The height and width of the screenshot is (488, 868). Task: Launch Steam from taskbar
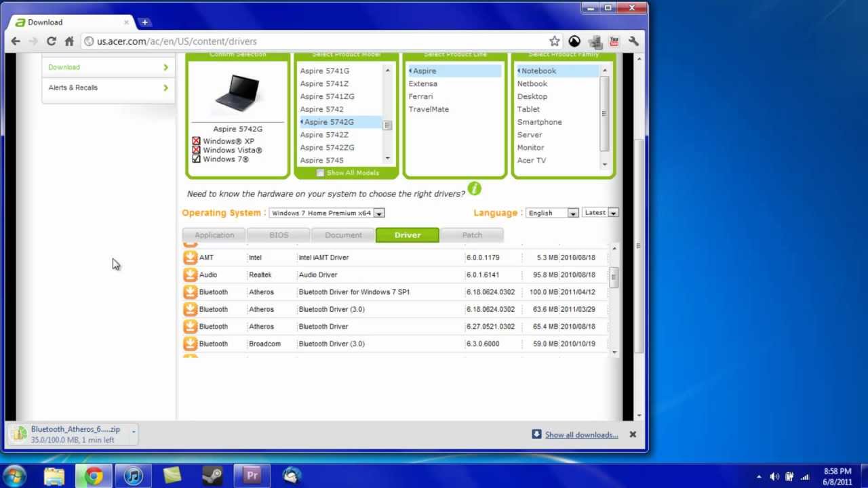(x=212, y=476)
